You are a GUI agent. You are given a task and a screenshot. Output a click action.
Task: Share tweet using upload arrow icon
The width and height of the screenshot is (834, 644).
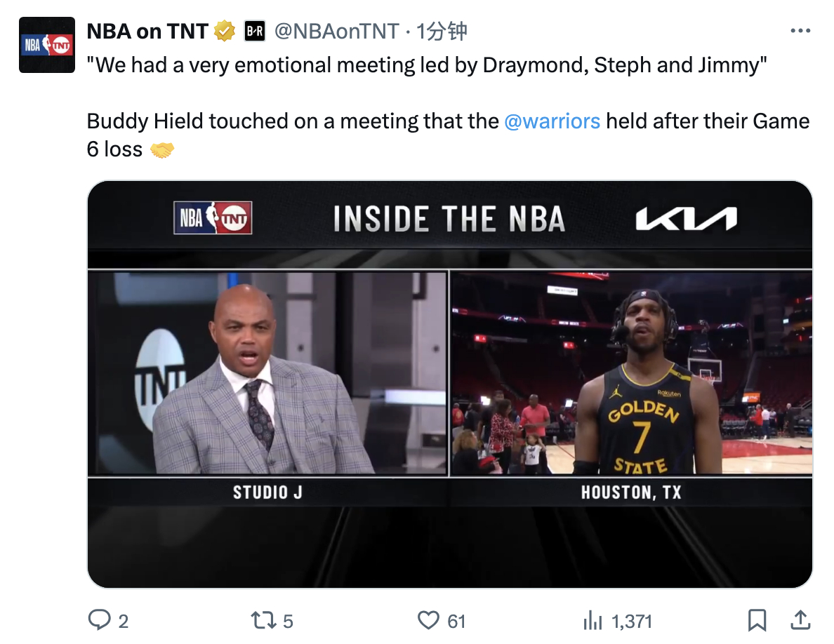pos(800,620)
